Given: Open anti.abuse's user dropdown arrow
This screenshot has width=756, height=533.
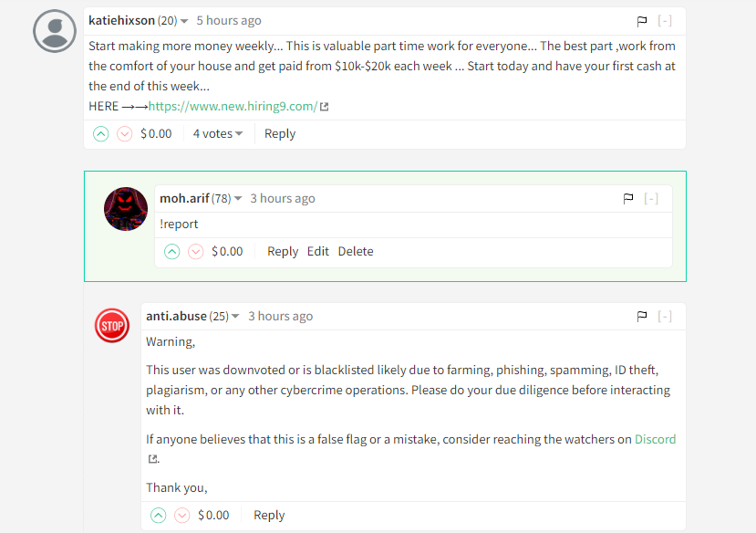Looking at the screenshot, I should 235,317.
